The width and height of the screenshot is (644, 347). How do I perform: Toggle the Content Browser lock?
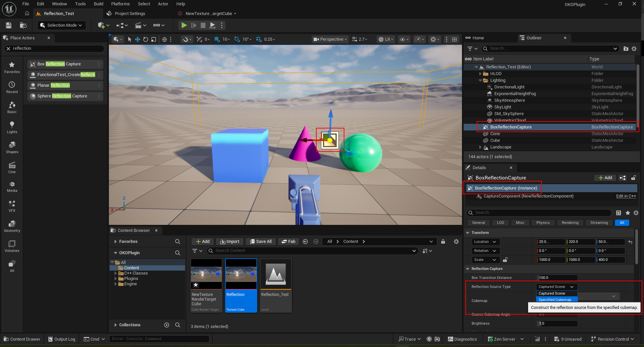point(443,242)
